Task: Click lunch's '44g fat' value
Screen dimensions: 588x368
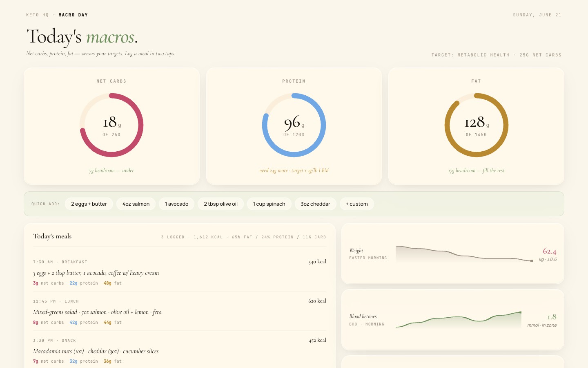Action: [113, 323]
